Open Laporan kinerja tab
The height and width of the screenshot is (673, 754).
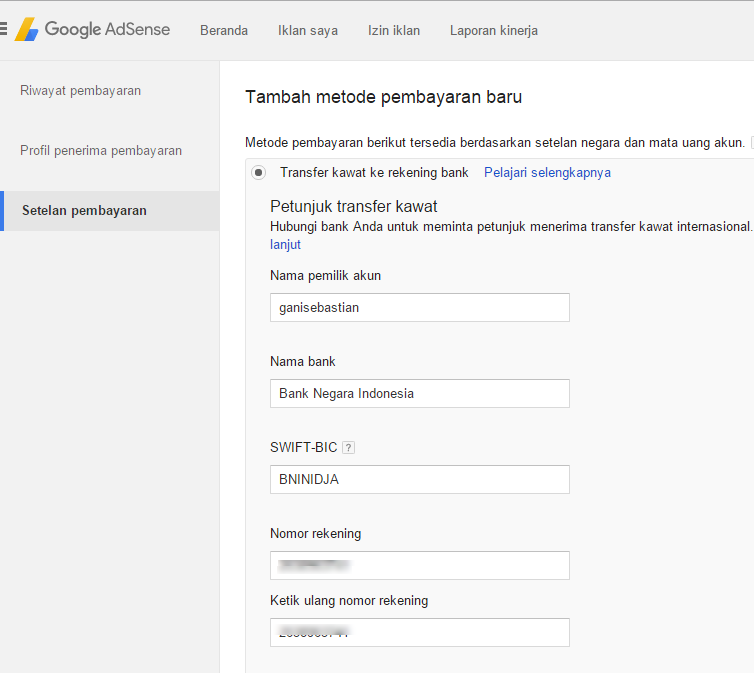coord(494,30)
